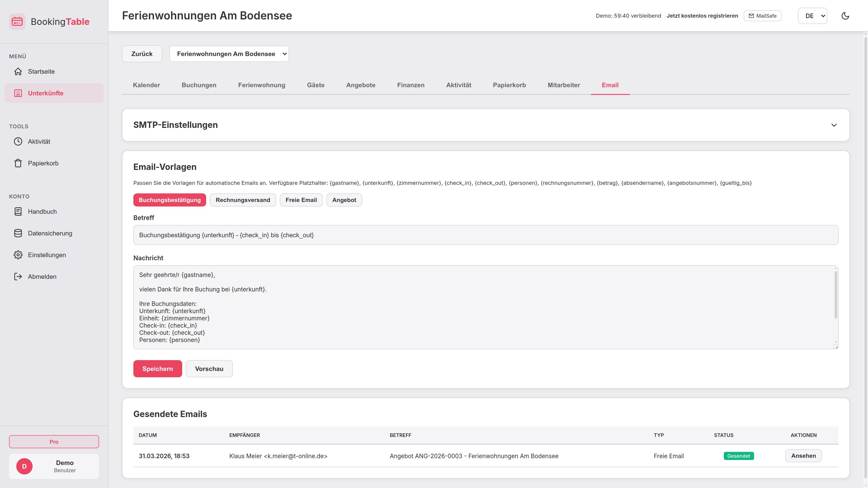Select the Buchungsbestätigung template
Image resolution: width=868 pixels, height=488 pixels.
click(x=170, y=200)
